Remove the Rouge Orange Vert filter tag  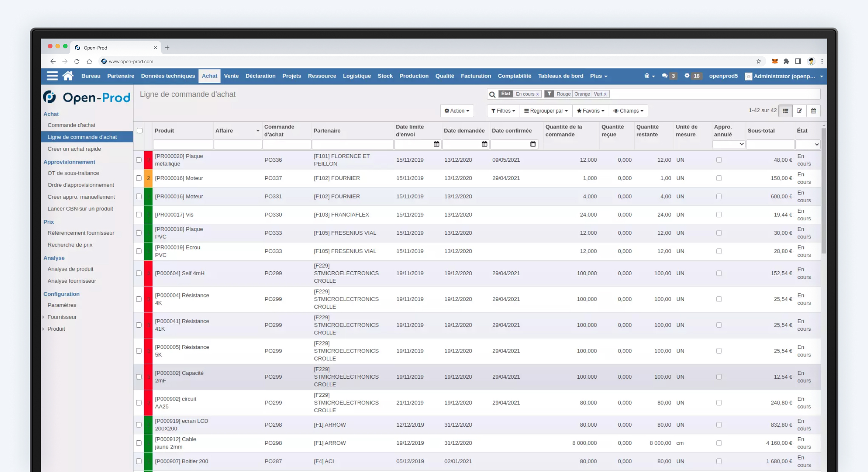tap(605, 94)
